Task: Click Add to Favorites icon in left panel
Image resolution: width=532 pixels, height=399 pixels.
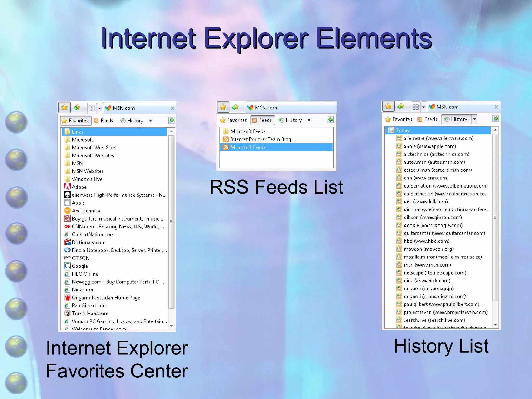Action: [77, 108]
